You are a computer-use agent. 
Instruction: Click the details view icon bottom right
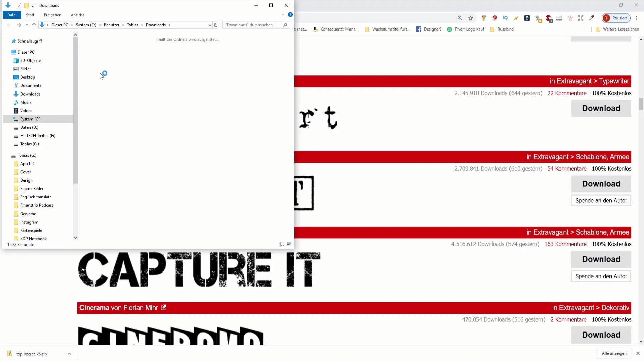pos(282,244)
